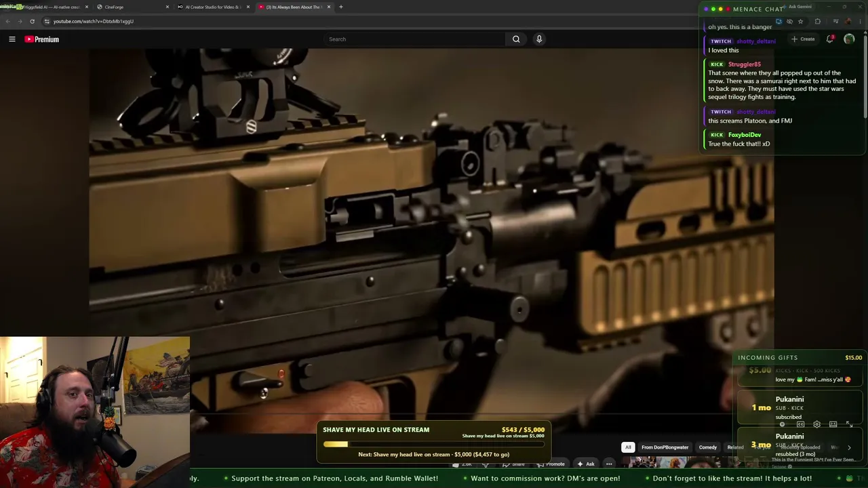This screenshot has height=488, width=868.
Task: Click the YouTube search magnifier button
Action: pyautogui.click(x=516, y=39)
